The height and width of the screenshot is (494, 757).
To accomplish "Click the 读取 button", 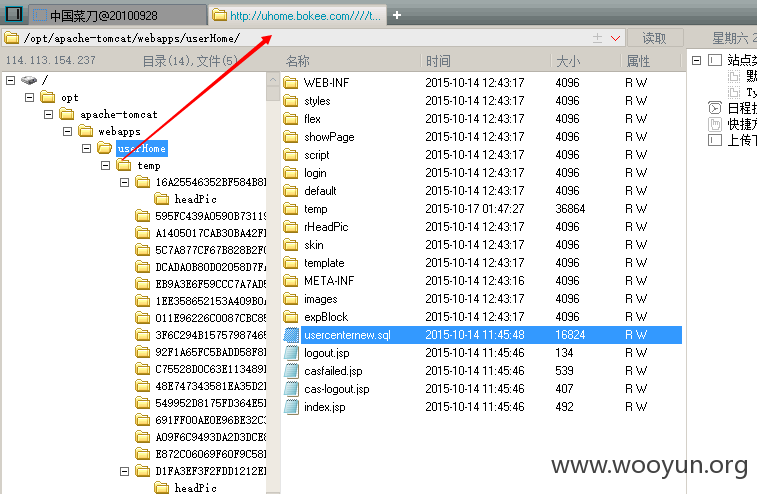I will 654,38.
